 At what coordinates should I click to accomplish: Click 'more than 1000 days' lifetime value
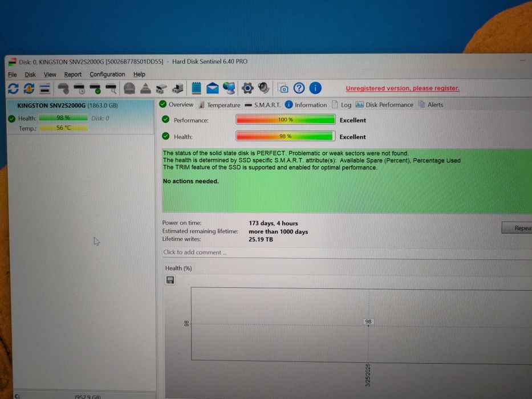(278, 232)
